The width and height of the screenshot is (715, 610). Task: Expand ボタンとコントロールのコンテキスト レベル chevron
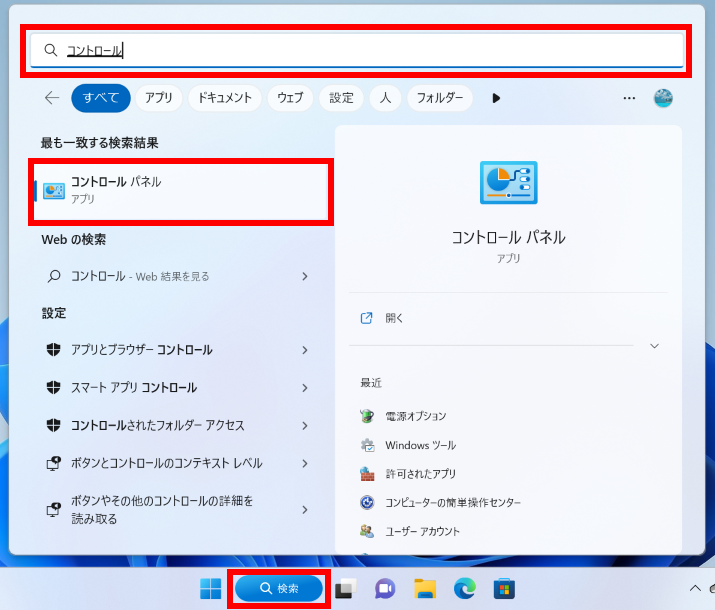tap(305, 463)
